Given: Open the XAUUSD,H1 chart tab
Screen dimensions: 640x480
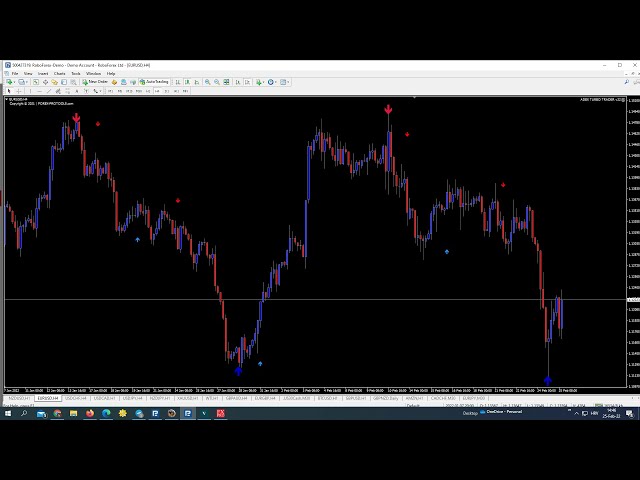Looking at the screenshot, I should pyautogui.click(x=185, y=398).
